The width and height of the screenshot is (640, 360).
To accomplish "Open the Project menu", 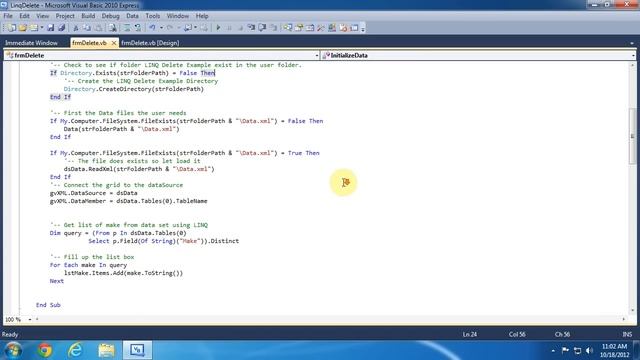I will [x=65, y=16].
